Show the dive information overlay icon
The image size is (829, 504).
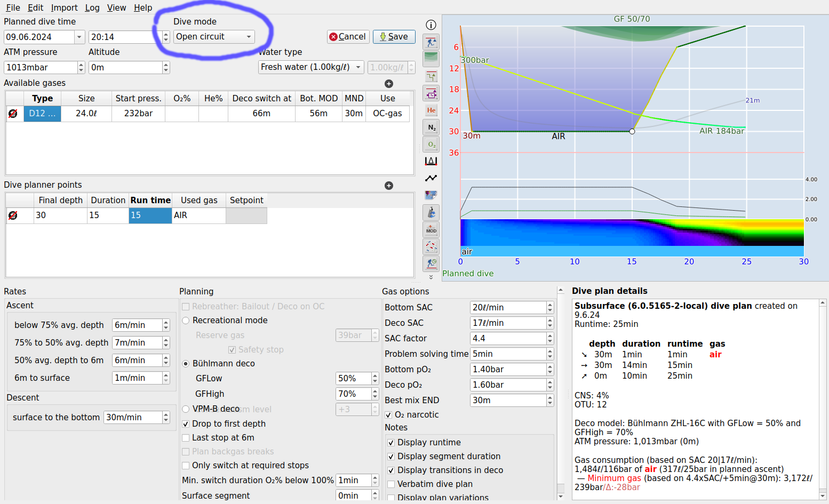(431, 25)
